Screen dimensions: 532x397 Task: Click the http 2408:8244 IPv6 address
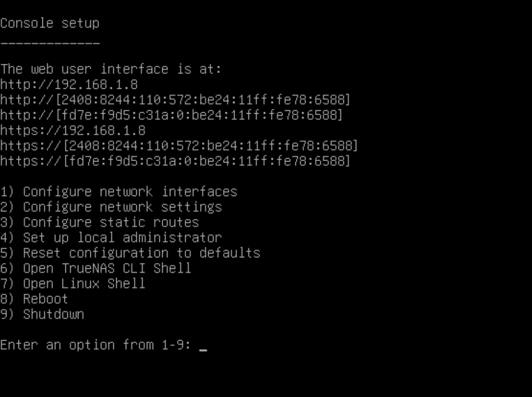(x=175, y=100)
